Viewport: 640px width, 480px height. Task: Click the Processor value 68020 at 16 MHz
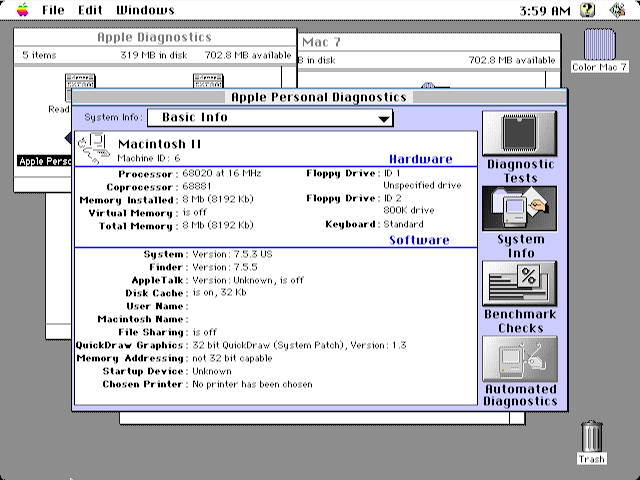pyautogui.click(x=222, y=173)
